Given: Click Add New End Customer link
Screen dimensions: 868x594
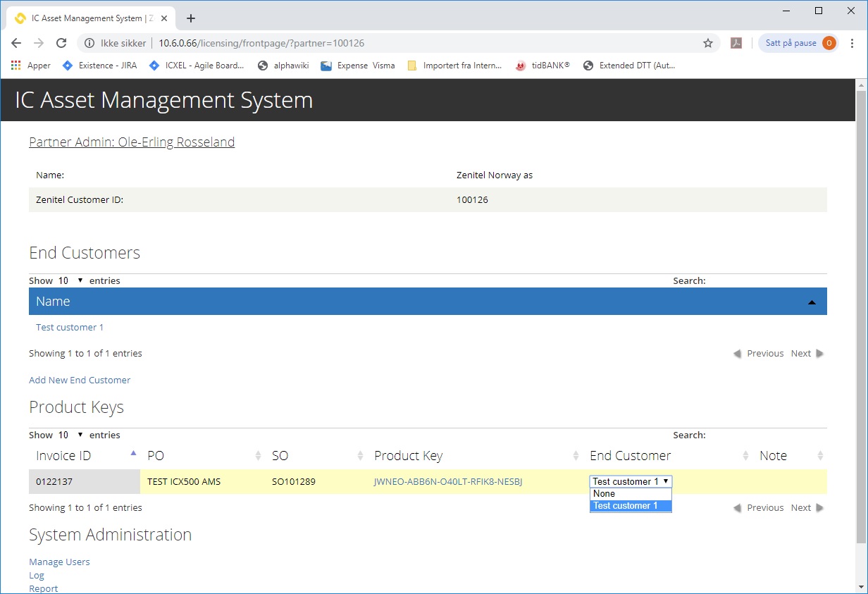Looking at the screenshot, I should [80, 380].
